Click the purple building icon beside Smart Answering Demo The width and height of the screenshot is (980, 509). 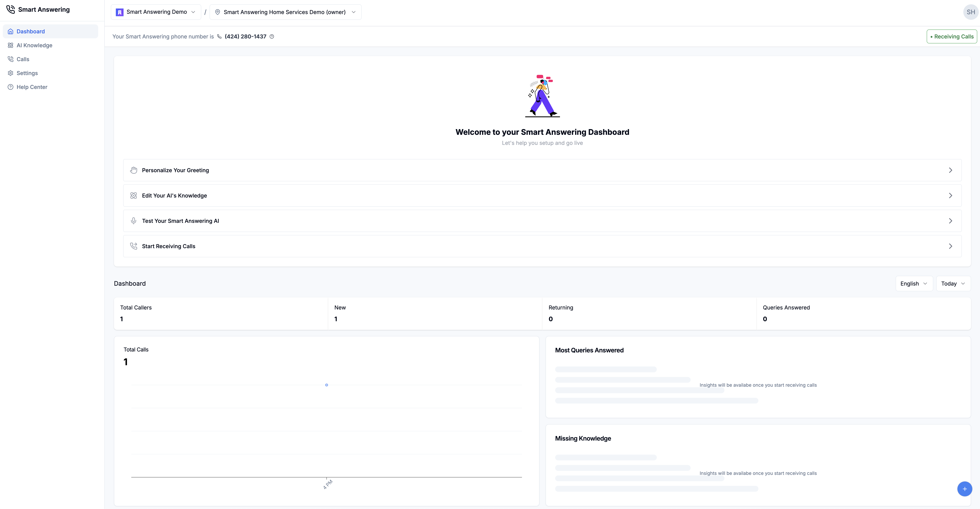coord(120,12)
